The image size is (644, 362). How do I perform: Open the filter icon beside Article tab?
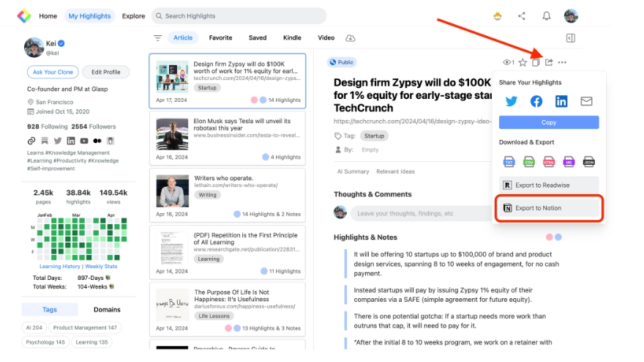158,38
